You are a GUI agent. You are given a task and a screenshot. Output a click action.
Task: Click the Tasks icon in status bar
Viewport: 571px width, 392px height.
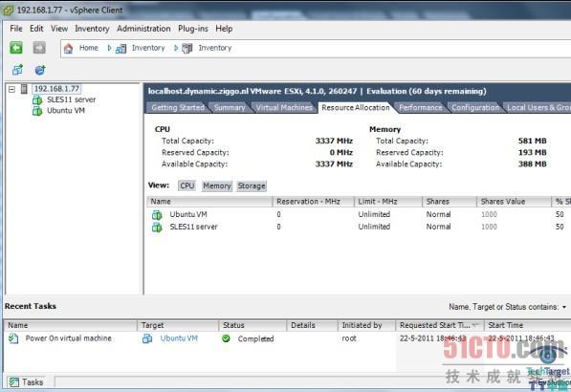(x=14, y=381)
